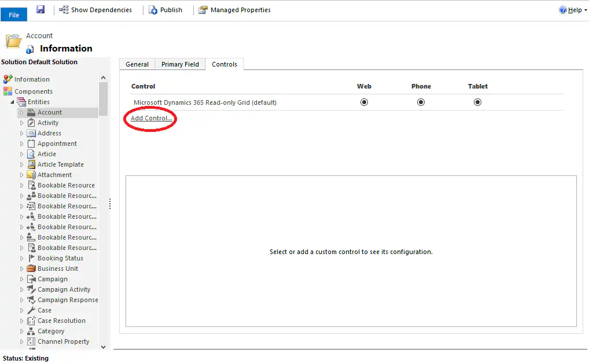The height and width of the screenshot is (364, 589).
Task: Open the File menu
Action: [13, 14]
